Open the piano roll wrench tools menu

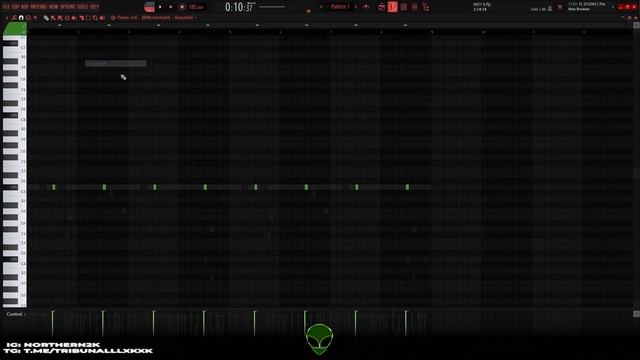14,18
